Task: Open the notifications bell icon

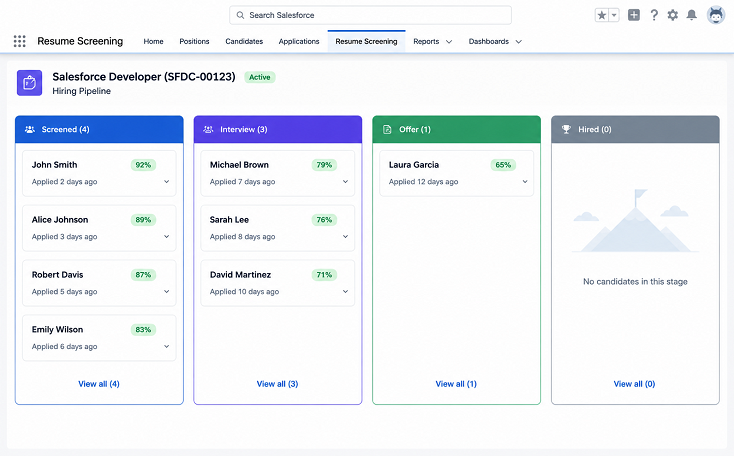Action: coord(691,15)
